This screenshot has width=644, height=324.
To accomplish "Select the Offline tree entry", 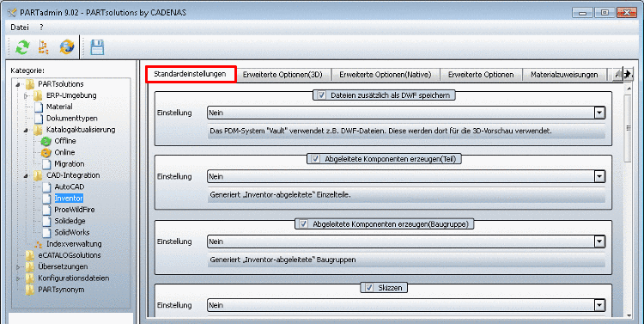I will click(65, 141).
